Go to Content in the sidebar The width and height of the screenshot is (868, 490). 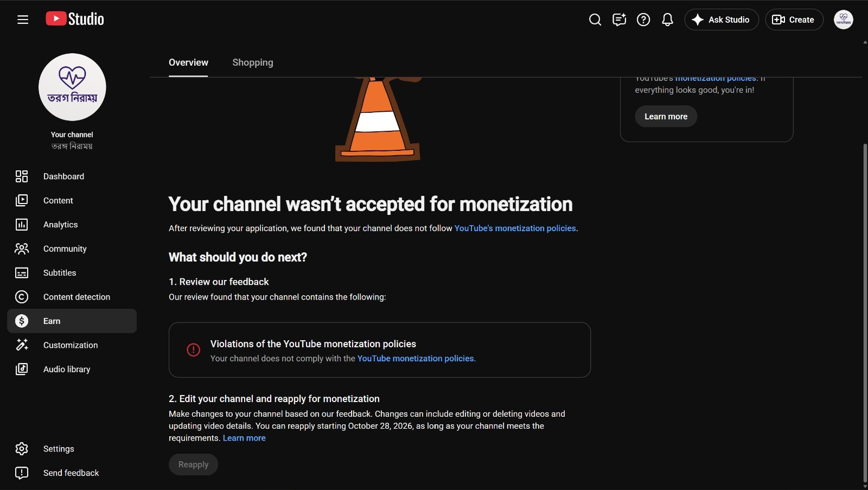click(x=72, y=200)
